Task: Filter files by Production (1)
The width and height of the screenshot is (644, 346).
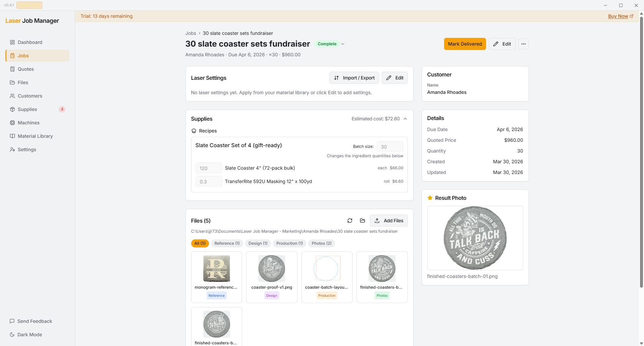Action: click(289, 243)
